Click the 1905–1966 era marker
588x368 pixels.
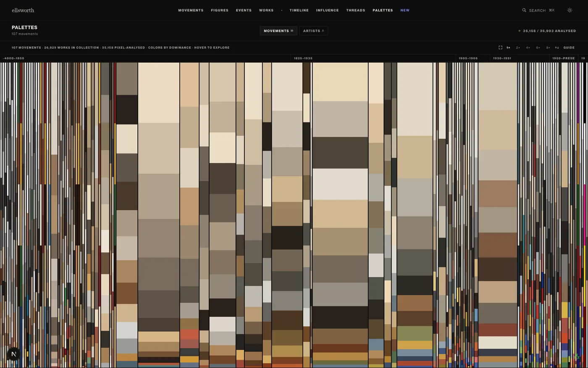coord(468,58)
